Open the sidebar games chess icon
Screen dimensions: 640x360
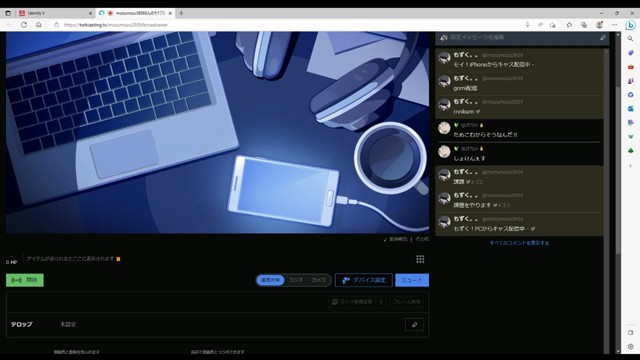(x=631, y=81)
